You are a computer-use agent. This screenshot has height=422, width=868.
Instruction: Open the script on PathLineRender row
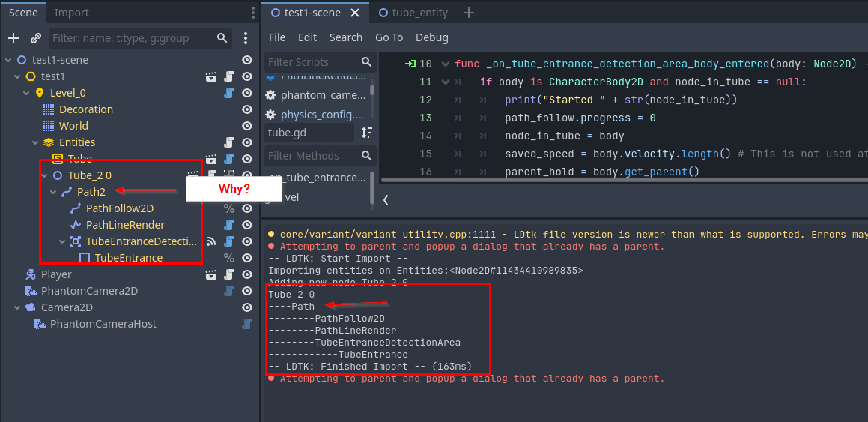pyautogui.click(x=228, y=225)
